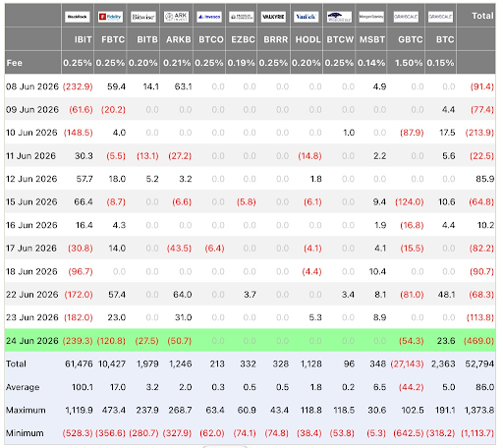Click the Maximum row label

click(x=26, y=410)
